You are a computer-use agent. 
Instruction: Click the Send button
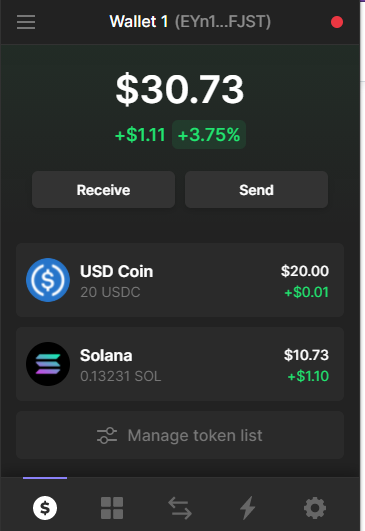256,190
